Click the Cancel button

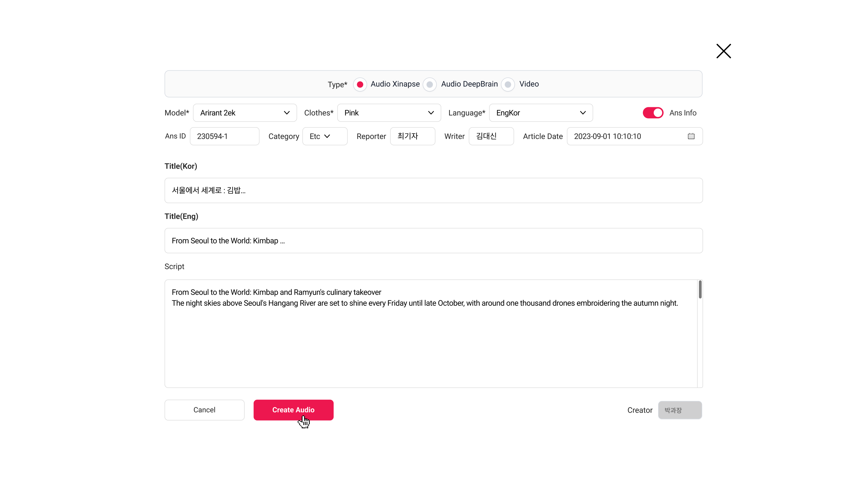[204, 410]
